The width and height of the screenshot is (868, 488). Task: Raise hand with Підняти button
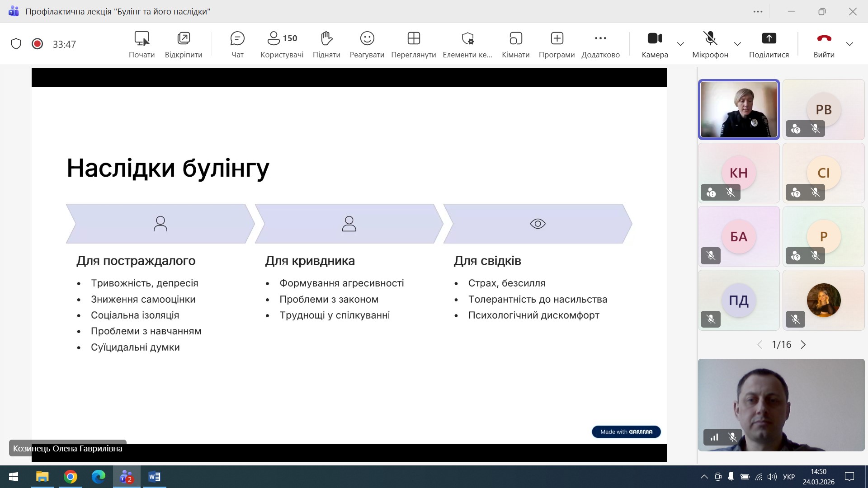tap(326, 44)
